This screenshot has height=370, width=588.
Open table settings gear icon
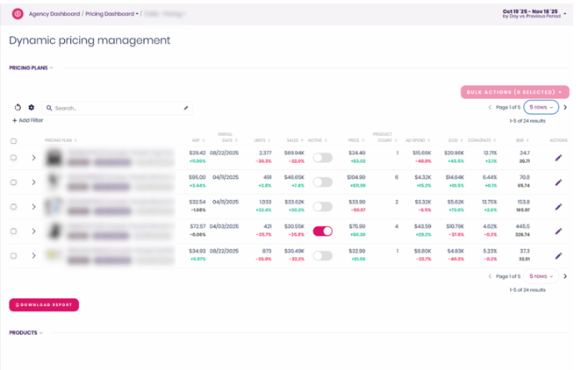(32, 108)
